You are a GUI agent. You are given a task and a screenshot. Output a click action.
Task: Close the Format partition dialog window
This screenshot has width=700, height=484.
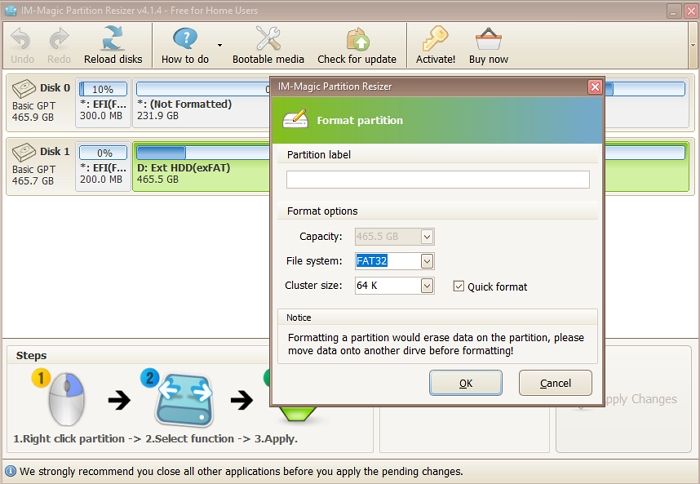(x=595, y=87)
